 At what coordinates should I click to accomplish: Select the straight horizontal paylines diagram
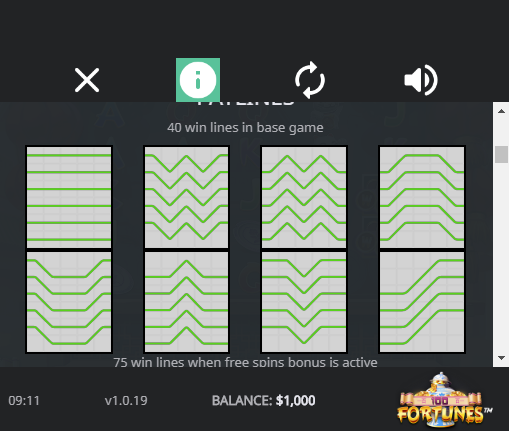click(69, 197)
